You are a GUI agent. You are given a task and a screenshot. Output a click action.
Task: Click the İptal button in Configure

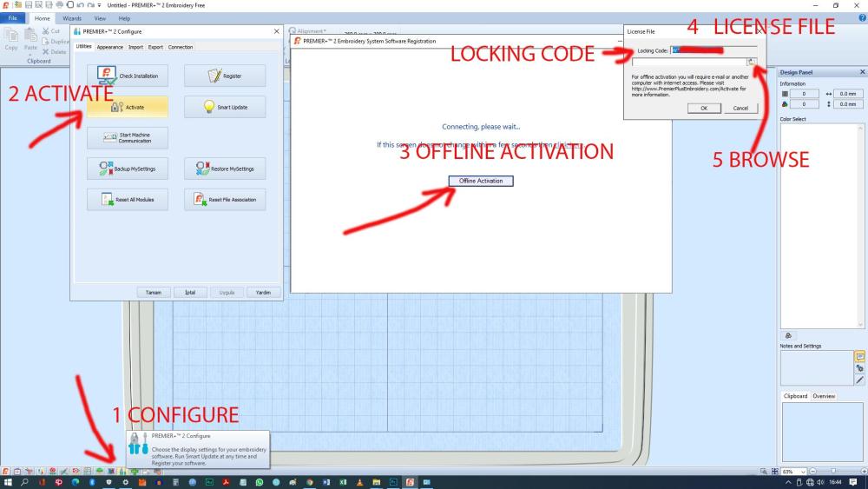pos(190,293)
